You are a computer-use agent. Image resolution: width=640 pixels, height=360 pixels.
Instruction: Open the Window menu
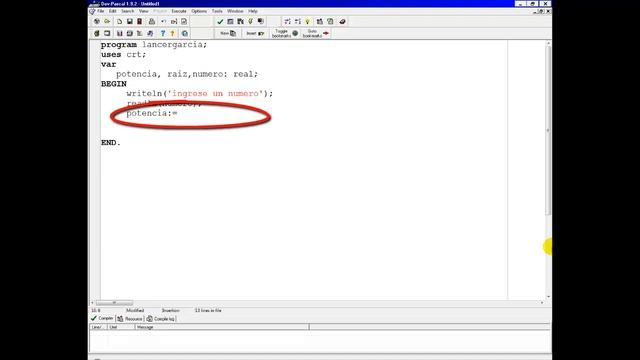pyautogui.click(x=235, y=11)
